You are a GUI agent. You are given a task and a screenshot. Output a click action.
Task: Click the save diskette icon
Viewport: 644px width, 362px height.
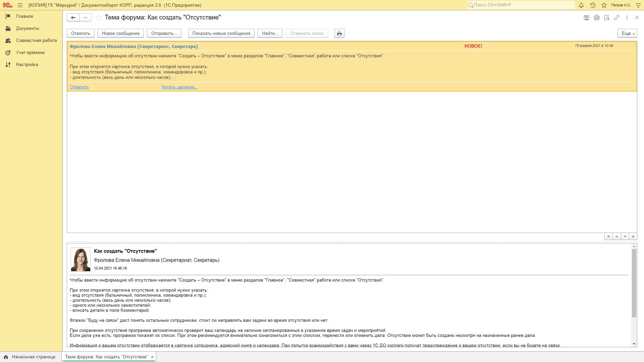[x=586, y=18]
